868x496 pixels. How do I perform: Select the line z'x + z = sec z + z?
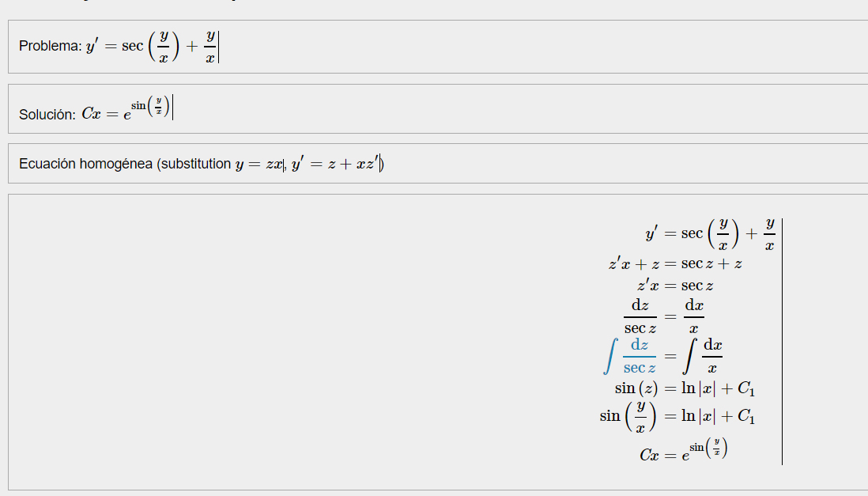pyautogui.click(x=676, y=264)
